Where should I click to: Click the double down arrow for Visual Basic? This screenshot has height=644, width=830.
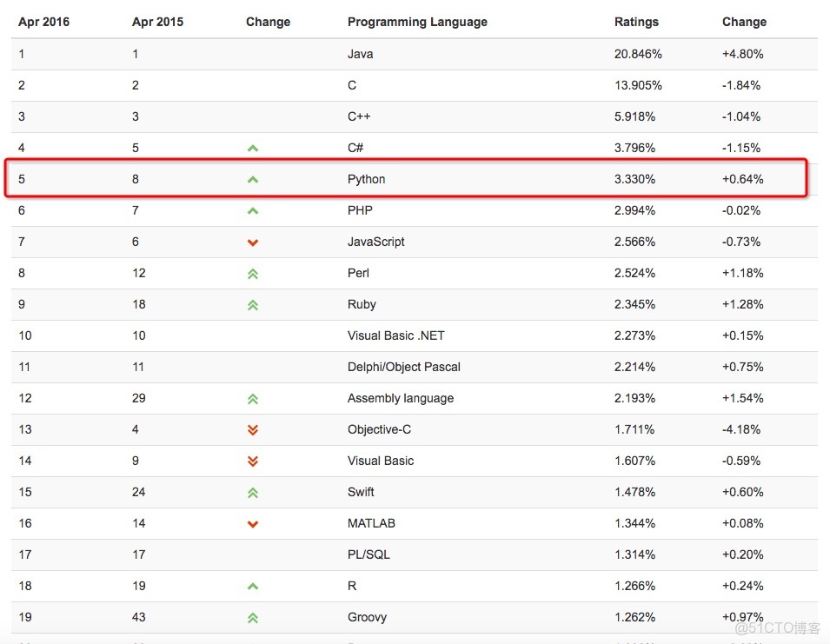(x=253, y=461)
